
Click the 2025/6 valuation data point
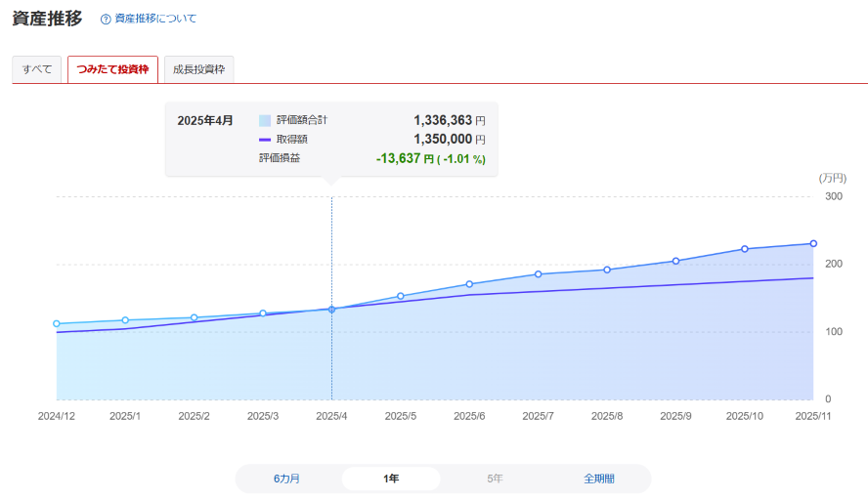click(x=469, y=284)
